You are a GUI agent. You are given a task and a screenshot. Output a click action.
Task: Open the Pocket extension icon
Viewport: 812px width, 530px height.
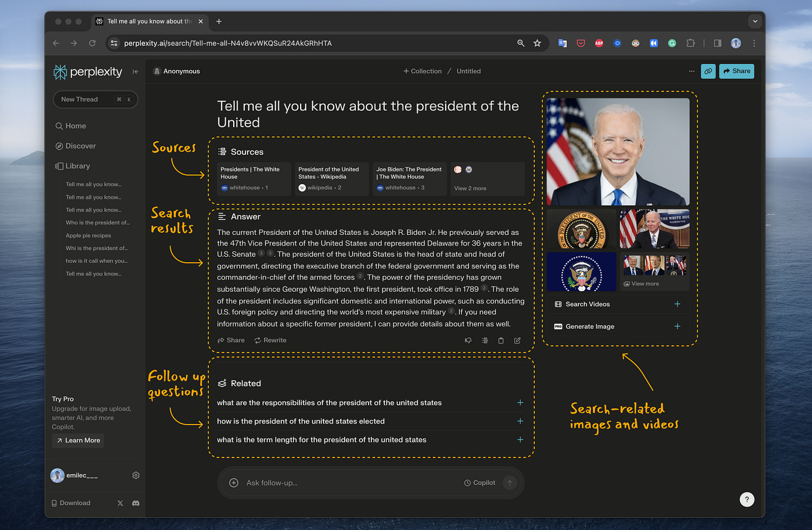pos(581,43)
